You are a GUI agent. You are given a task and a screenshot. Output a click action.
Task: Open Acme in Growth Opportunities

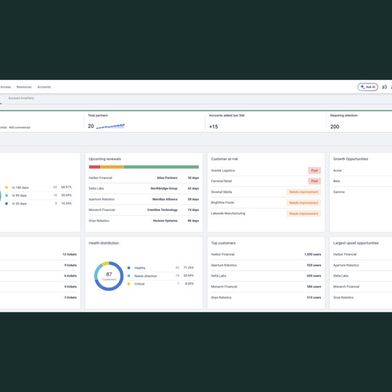(337, 171)
